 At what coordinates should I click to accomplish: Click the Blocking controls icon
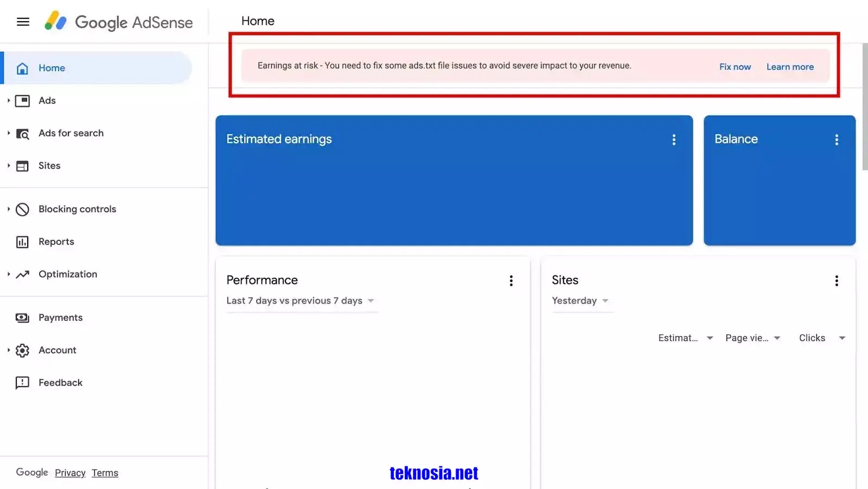(x=22, y=209)
